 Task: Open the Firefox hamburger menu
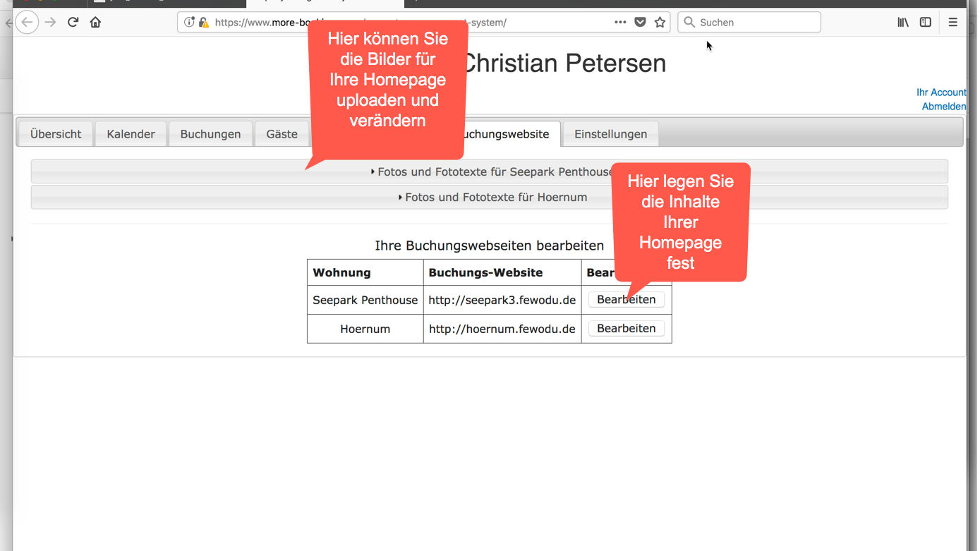pyautogui.click(x=952, y=23)
